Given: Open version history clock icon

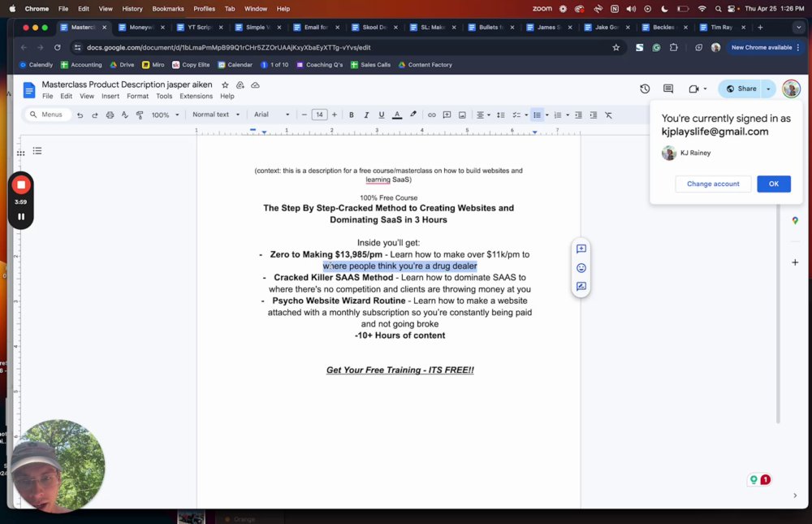Looking at the screenshot, I should pyautogui.click(x=645, y=89).
